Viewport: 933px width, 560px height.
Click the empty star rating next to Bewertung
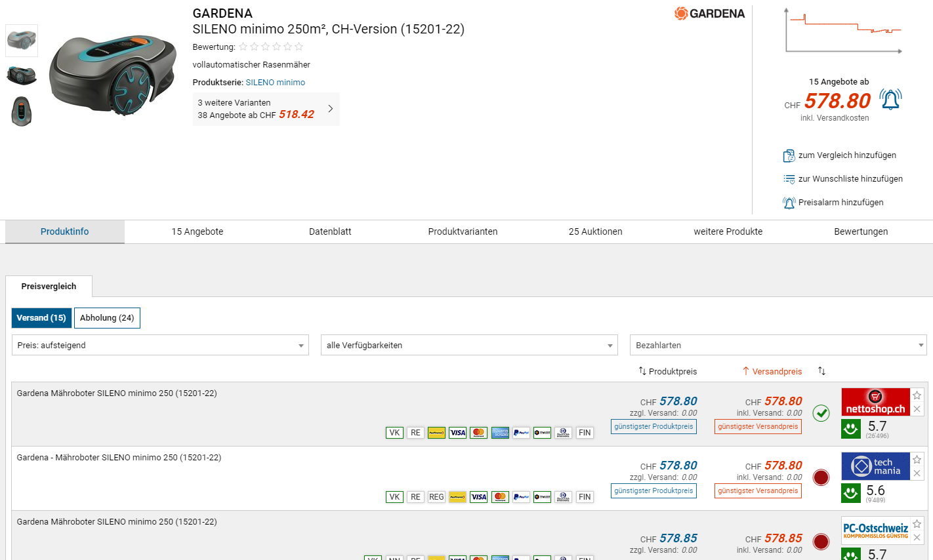271,47
